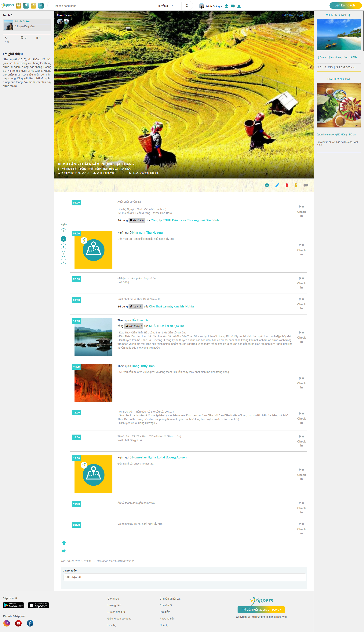Click the blue pencil edit trip icon
This screenshot has width=364, height=632.
click(277, 185)
